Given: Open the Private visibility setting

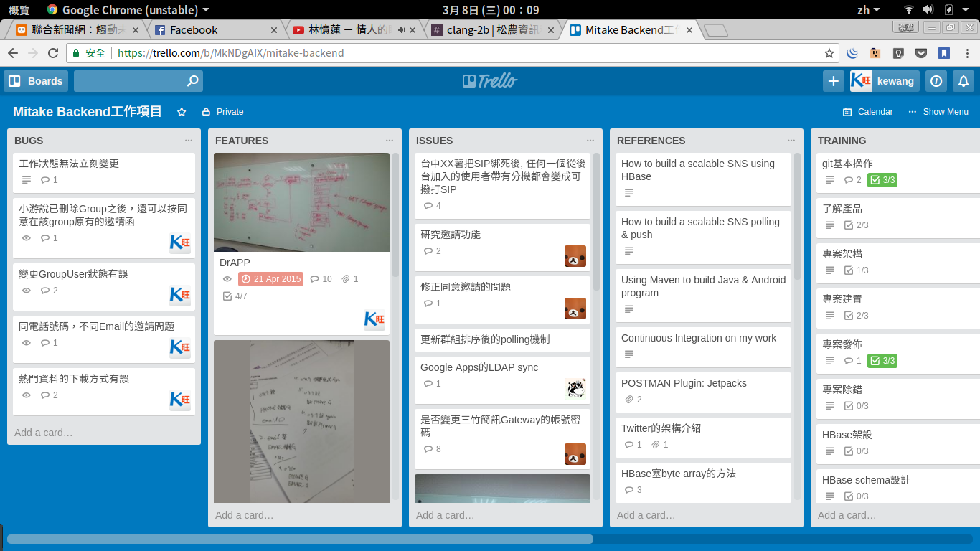Looking at the screenshot, I should click(222, 112).
